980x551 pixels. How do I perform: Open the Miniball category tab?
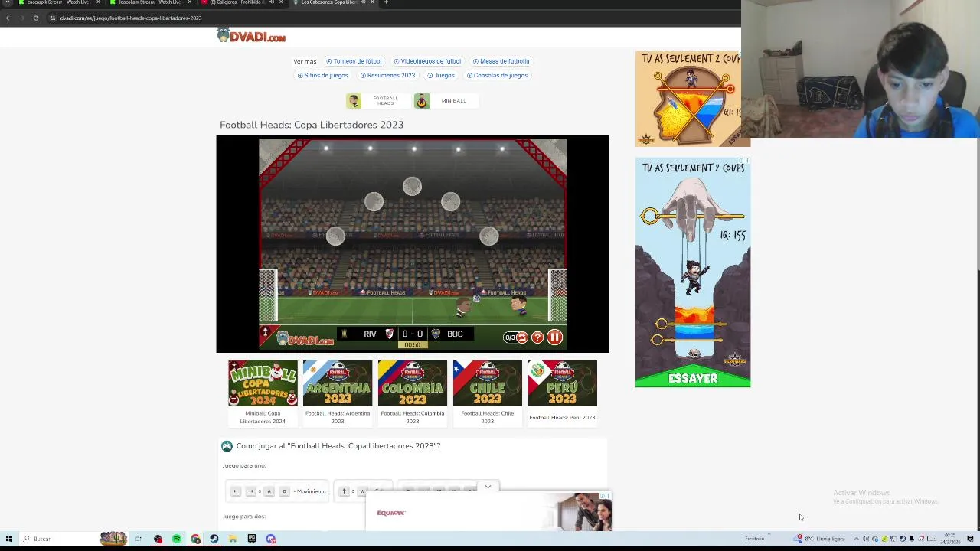click(x=445, y=101)
